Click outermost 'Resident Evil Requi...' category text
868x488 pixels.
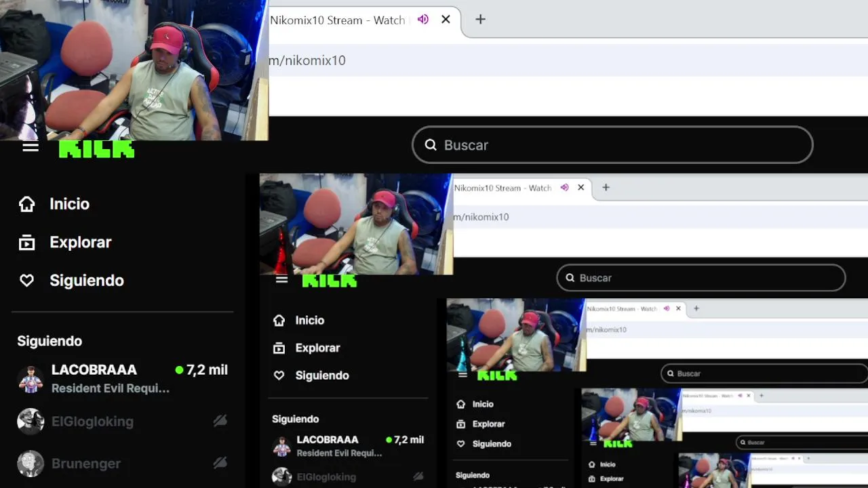(x=111, y=388)
